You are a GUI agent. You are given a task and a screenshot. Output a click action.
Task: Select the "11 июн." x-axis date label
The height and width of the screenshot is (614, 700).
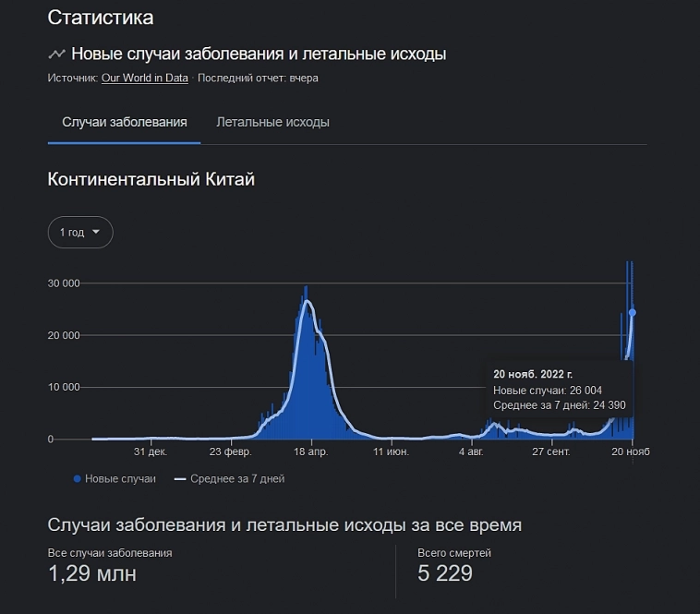coord(391,452)
